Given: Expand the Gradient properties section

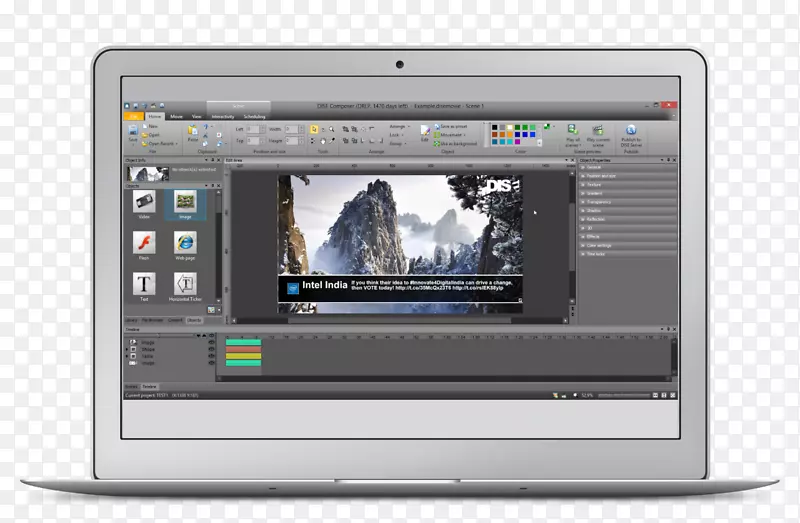Looking at the screenshot, I should (628, 193).
